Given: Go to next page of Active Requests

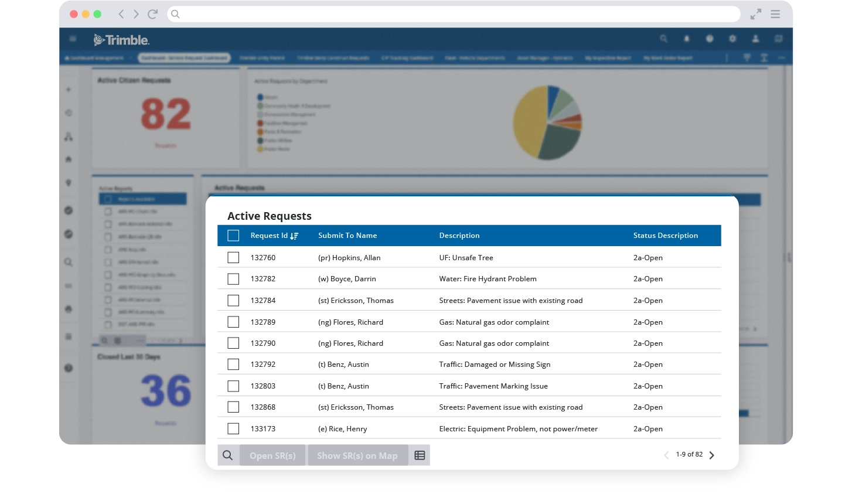Looking at the screenshot, I should [712, 455].
